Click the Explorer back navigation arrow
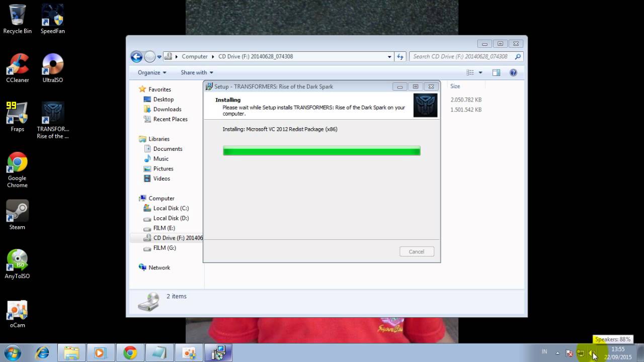 [x=136, y=56]
